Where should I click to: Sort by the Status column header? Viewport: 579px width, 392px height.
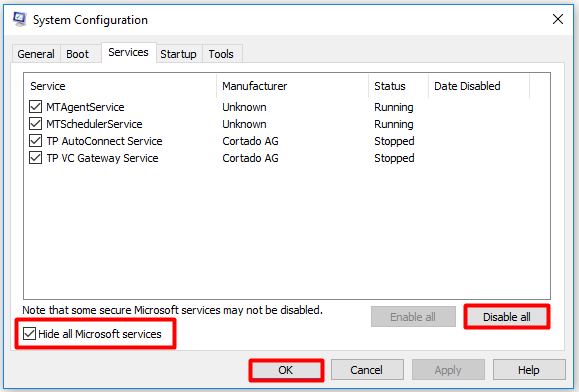(x=398, y=86)
